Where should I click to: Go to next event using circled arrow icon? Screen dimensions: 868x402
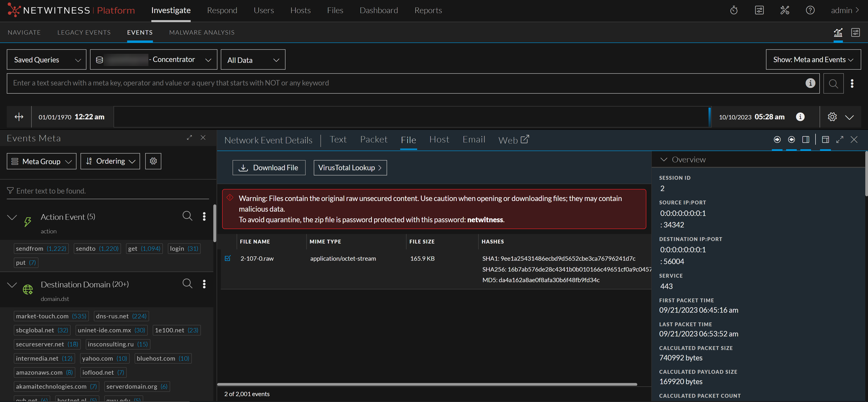[x=777, y=139]
